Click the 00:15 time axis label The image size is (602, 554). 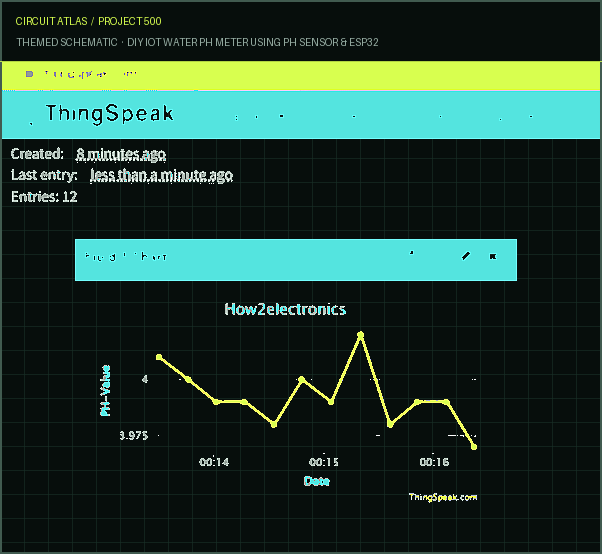coord(324,462)
